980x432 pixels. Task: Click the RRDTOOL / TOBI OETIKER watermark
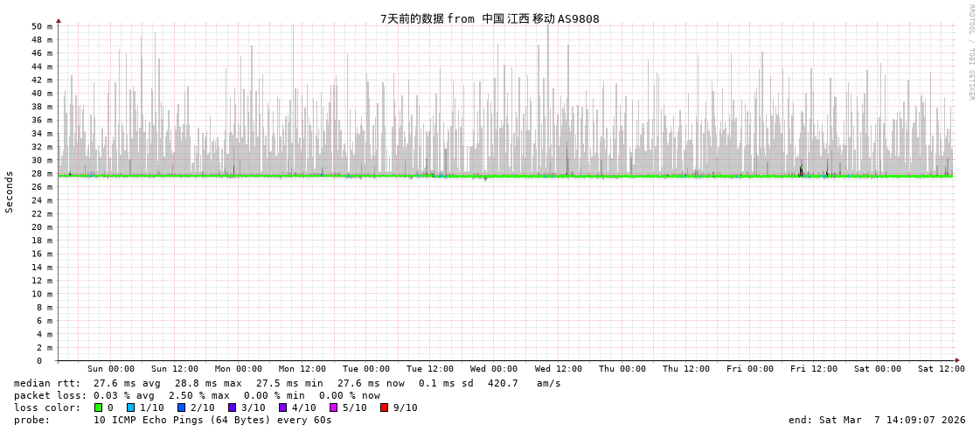coord(970,52)
